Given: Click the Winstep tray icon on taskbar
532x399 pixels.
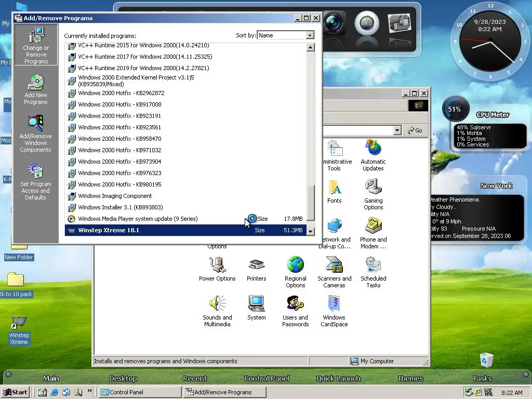Looking at the screenshot, I should [x=488, y=393].
